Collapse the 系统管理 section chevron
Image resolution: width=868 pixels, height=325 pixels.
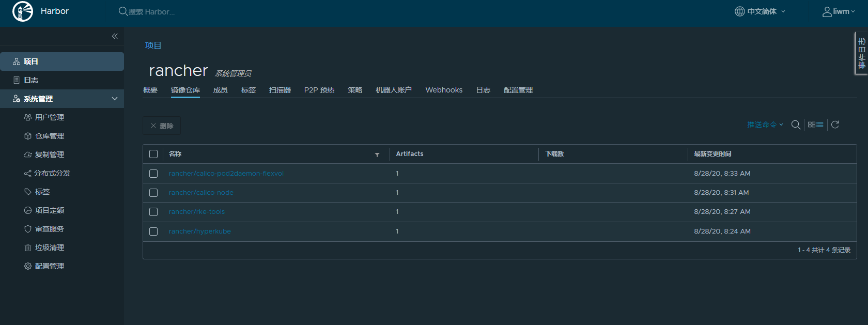click(115, 99)
